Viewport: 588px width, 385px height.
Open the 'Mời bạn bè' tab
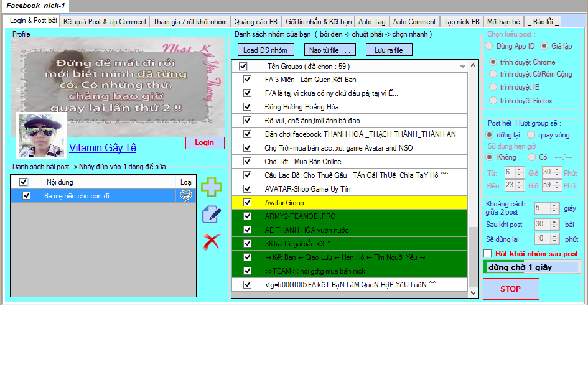click(503, 22)
